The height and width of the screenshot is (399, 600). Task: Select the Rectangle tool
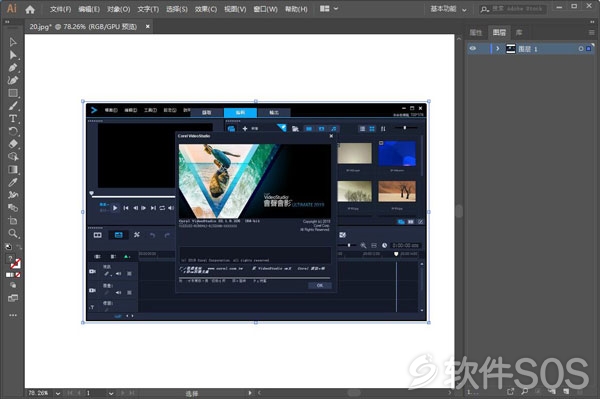pyautogui.click(x=13, y=93)
